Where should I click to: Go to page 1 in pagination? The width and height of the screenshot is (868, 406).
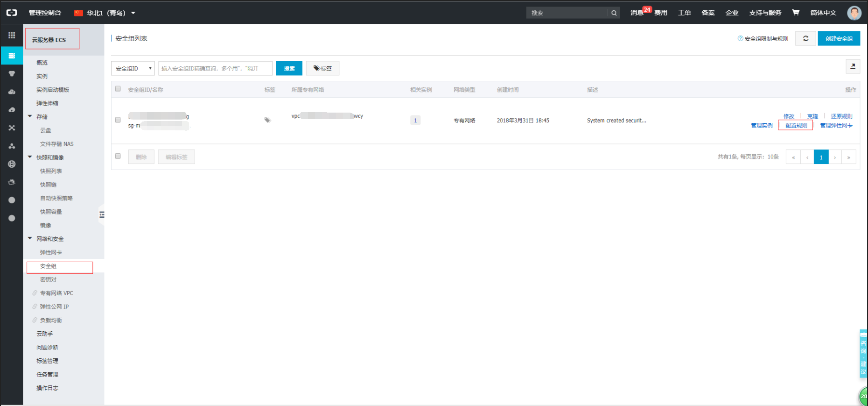click(821, 157)
